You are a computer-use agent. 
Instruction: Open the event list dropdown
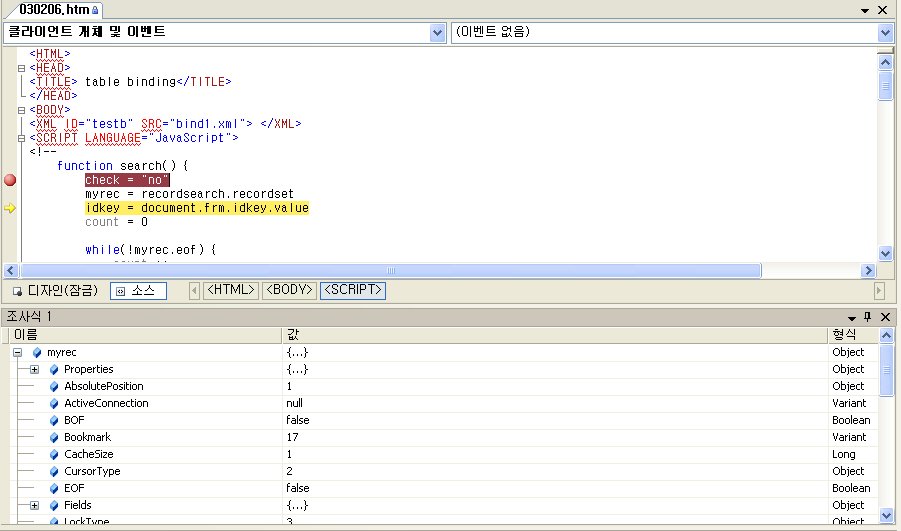[x=885, y=33]
